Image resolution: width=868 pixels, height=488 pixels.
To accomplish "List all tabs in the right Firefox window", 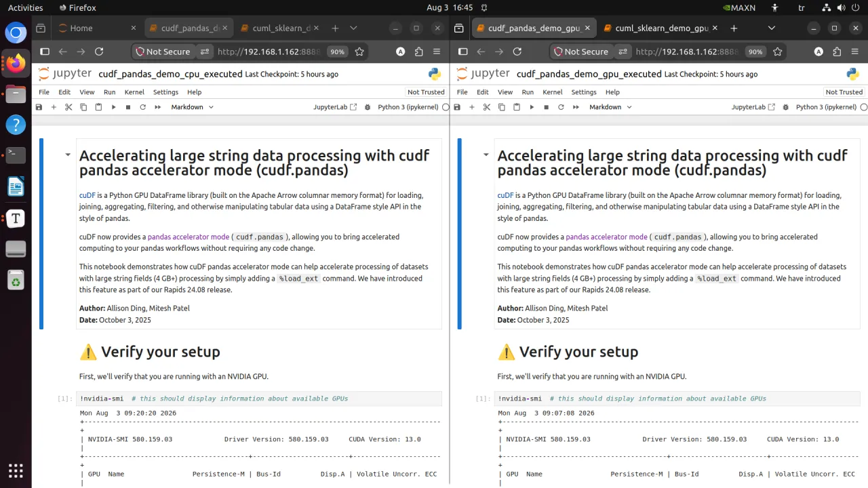I will click(772, 28).
